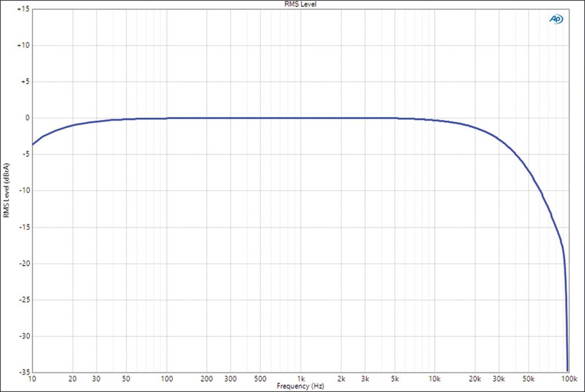
Task: Click the 100k frequency tick label
Action: (569, 379)
